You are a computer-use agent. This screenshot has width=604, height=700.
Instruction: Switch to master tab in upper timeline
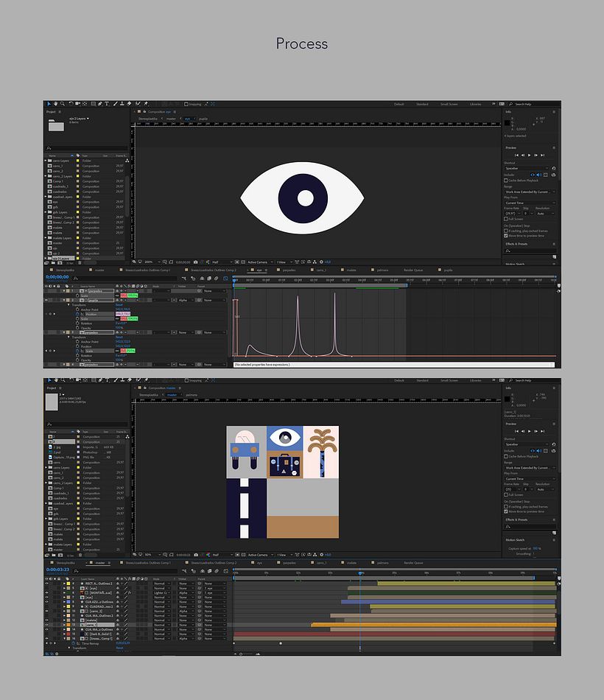point(99,270)
